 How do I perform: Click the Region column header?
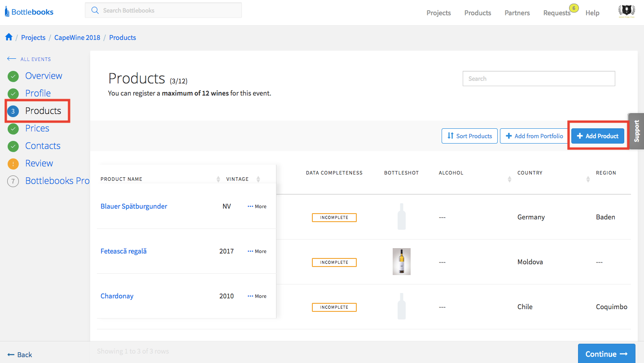click(x=606, y=173)
